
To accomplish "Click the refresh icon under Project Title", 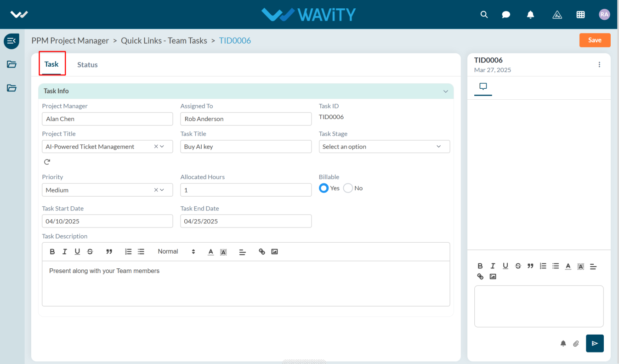I will [x=47, y=162].
